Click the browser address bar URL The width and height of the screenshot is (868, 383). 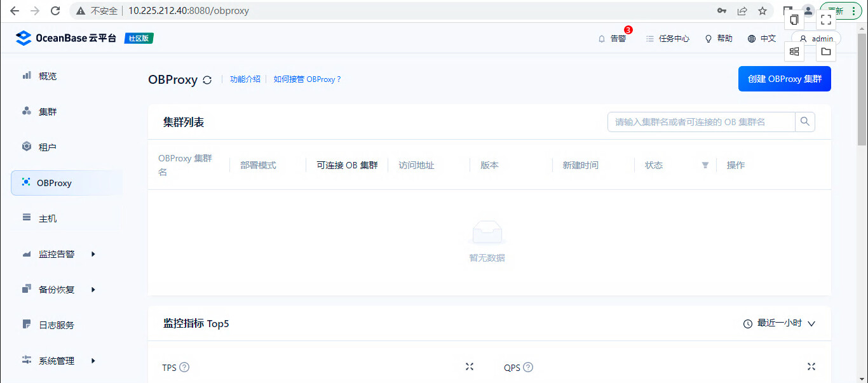189,11
